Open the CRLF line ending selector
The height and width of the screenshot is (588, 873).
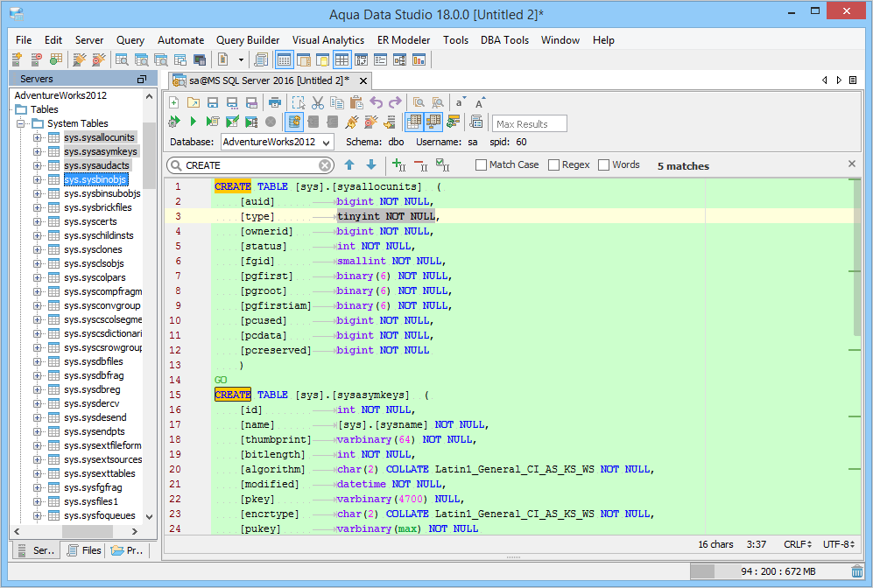[796, 544]
